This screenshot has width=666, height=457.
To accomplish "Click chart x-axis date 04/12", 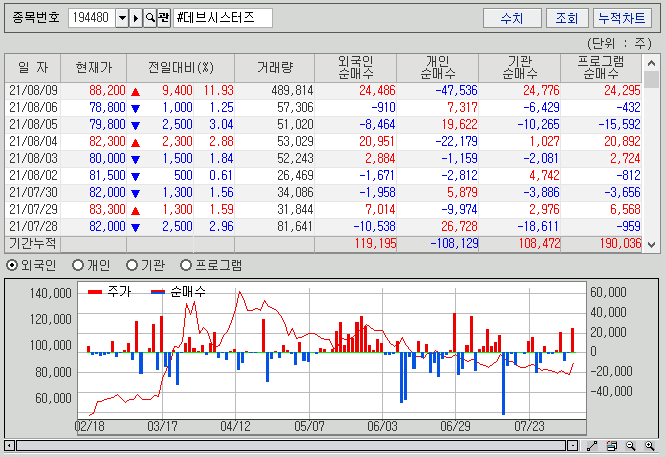I will click(x=235, y=426).
